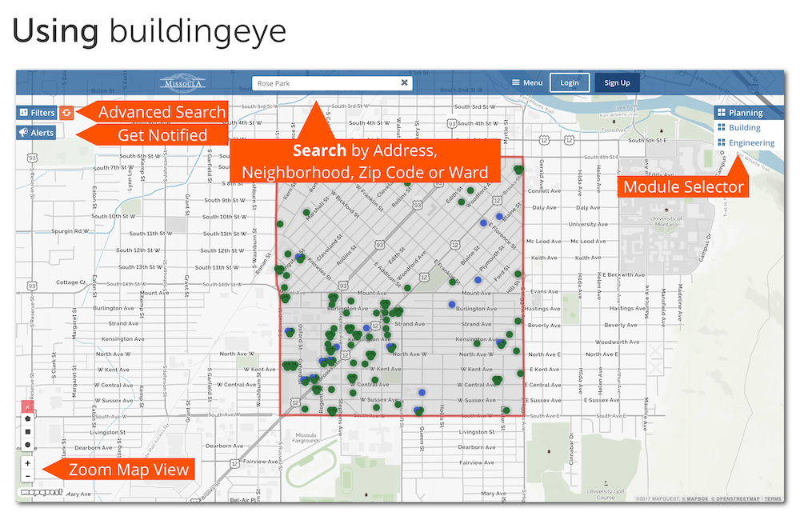Remove drawn shape with red X button
The height and width of the screenshot is (532, 800).
[27, 406]
